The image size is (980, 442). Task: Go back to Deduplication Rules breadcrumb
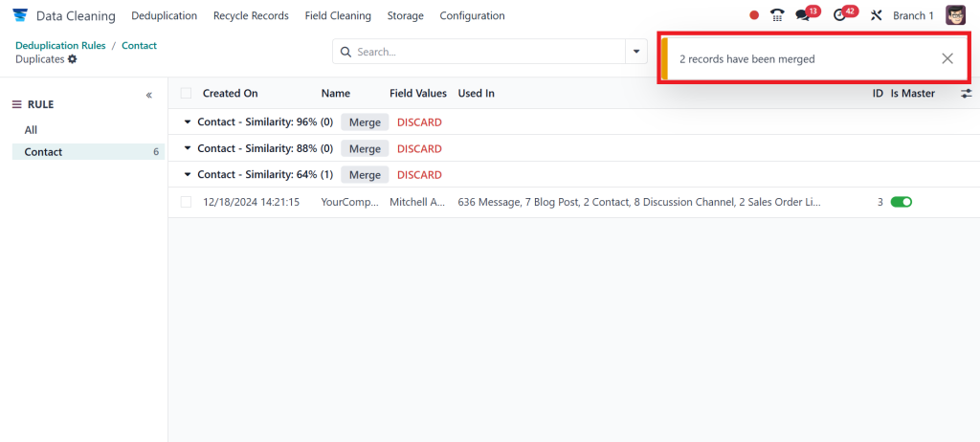coord(60,46)
